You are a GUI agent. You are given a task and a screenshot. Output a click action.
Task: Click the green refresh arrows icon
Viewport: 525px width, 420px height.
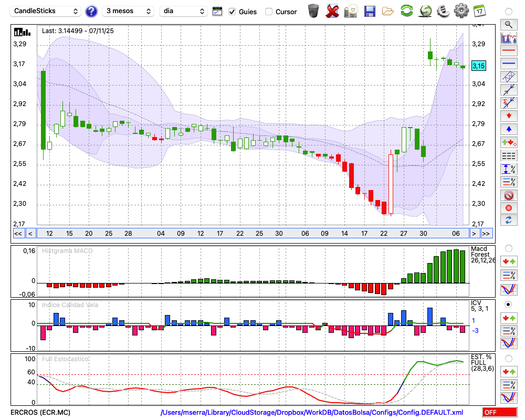[406, 10]
